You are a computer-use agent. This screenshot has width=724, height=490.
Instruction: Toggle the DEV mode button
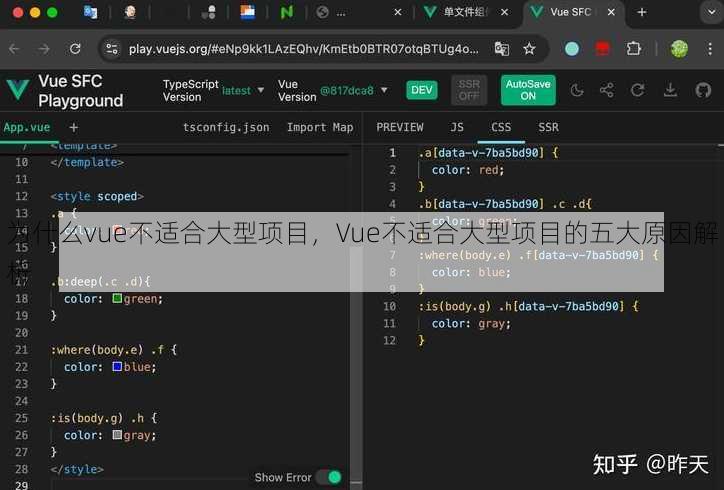(422, 90)
